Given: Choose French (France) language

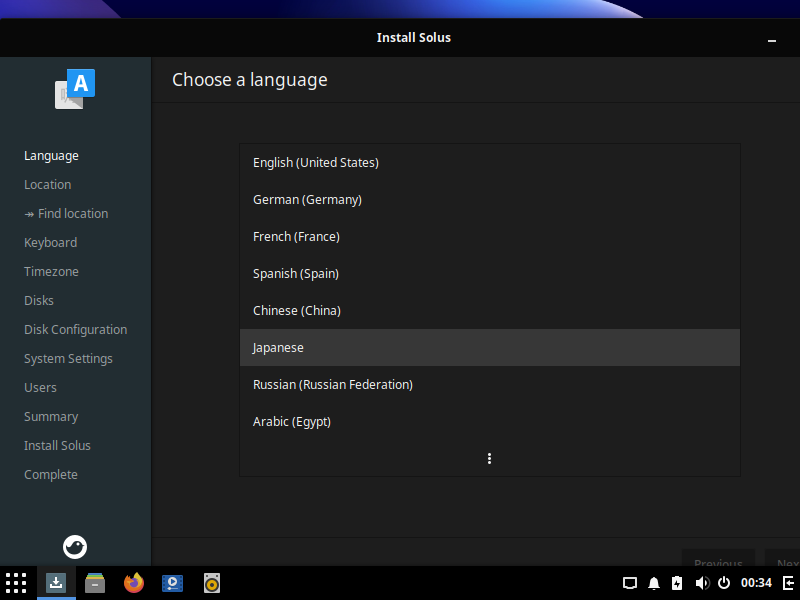Looking at the screenshot, I should click(490, 237).
